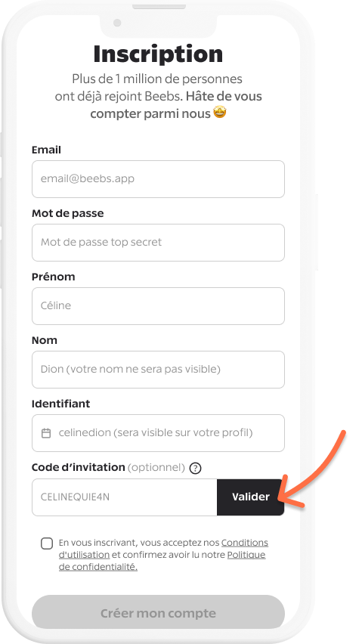Click the Identifiant field with celinedion placeholder
Viewport: 362px width, 644px height.
(158, 433)
